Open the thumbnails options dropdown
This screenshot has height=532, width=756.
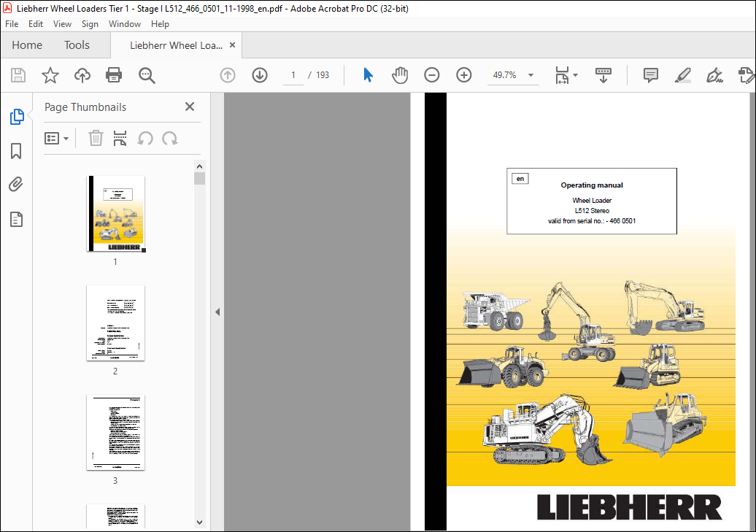coord(56,139)
